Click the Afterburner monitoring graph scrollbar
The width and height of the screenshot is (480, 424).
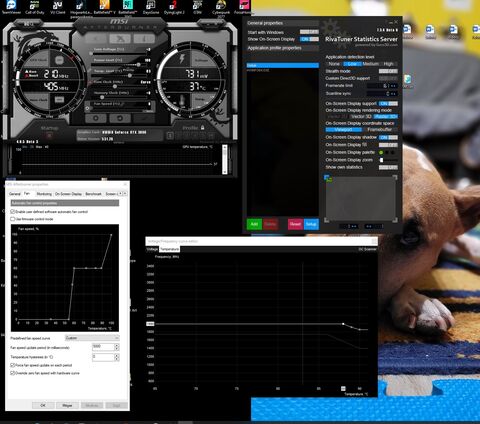point(225,159)
